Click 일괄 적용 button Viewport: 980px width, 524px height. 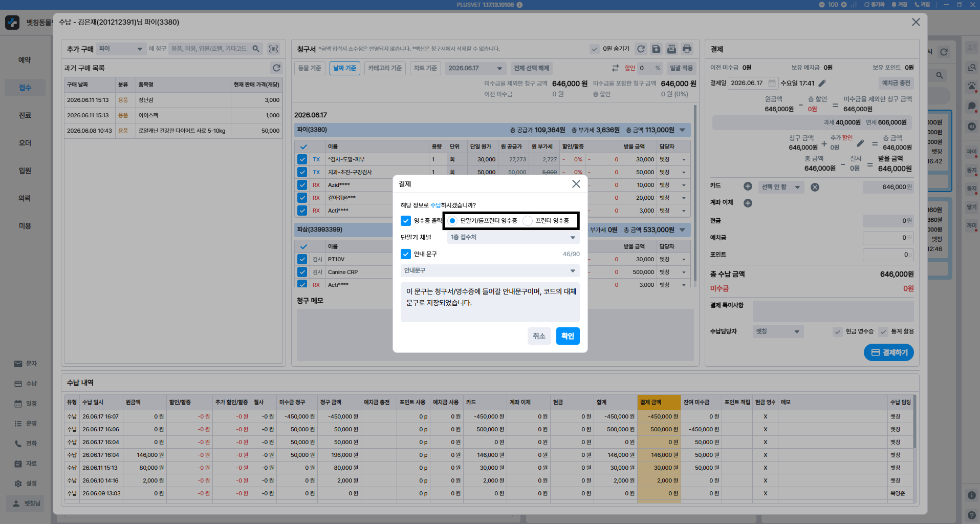click(x=681, y=68)
